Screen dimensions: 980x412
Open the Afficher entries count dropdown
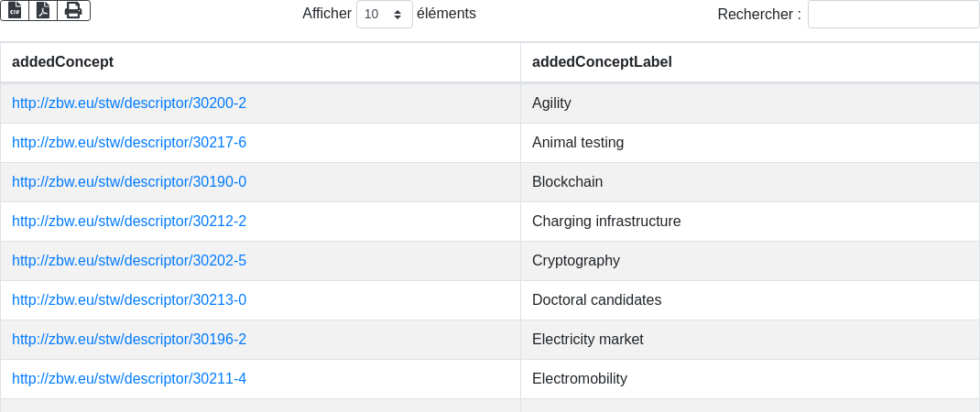384,14
